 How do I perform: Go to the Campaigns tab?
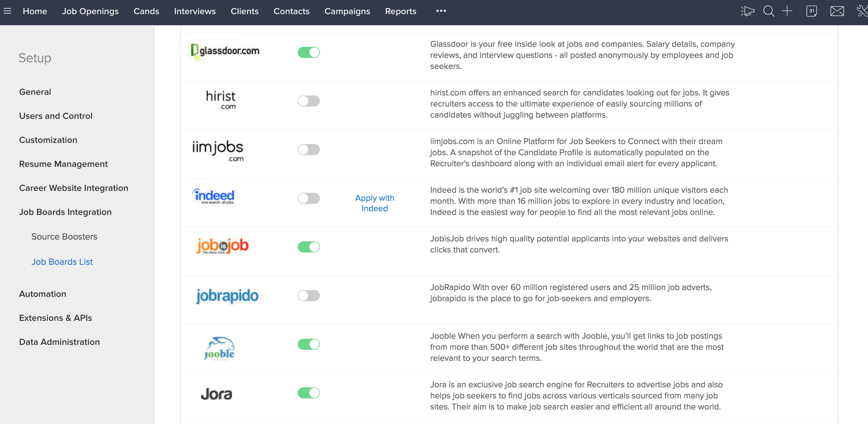pos(347,11)
